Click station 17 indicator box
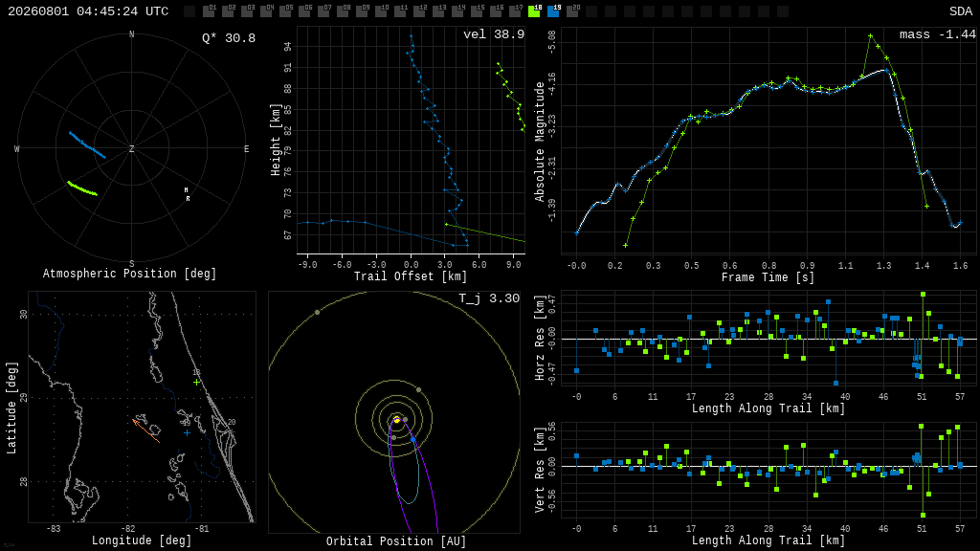 [515, 11]
